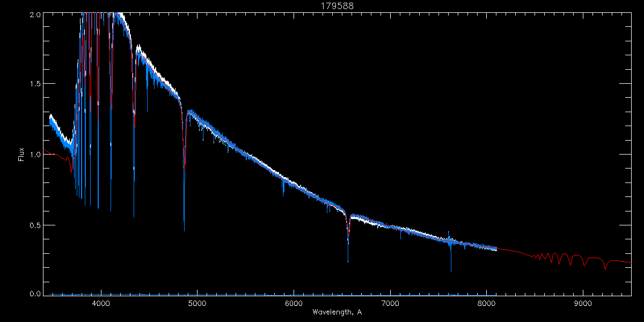The height and width of the screenshot is (322, 644).
Task: Select the Flux axis label
Action: click(x=21, y=155)
